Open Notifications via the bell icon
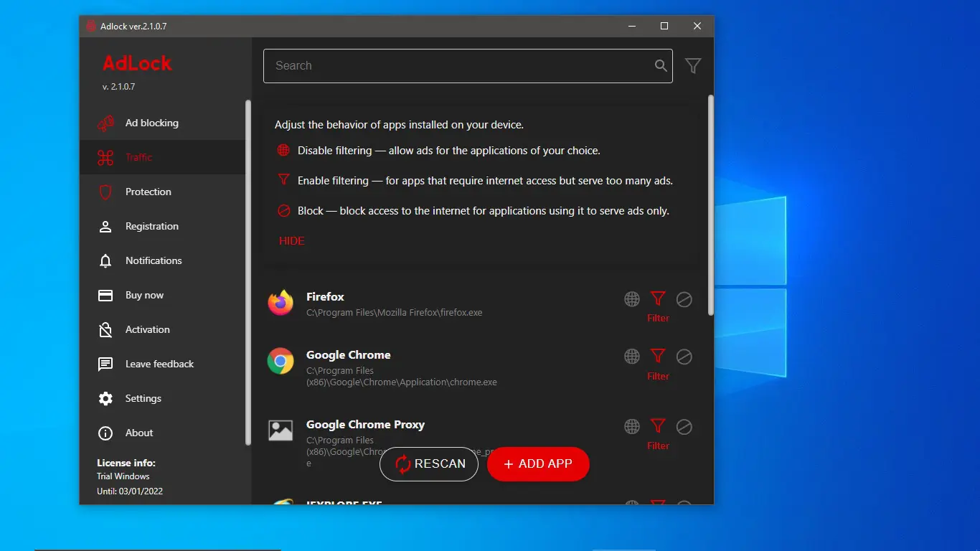Screen dimensions: 980x551 [105, 260]
